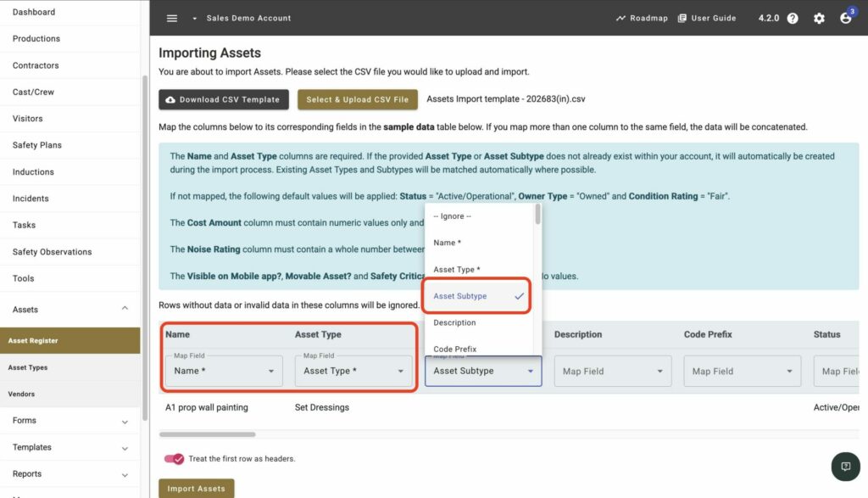Click Download CSV Template button

click(x=224, y=100)
